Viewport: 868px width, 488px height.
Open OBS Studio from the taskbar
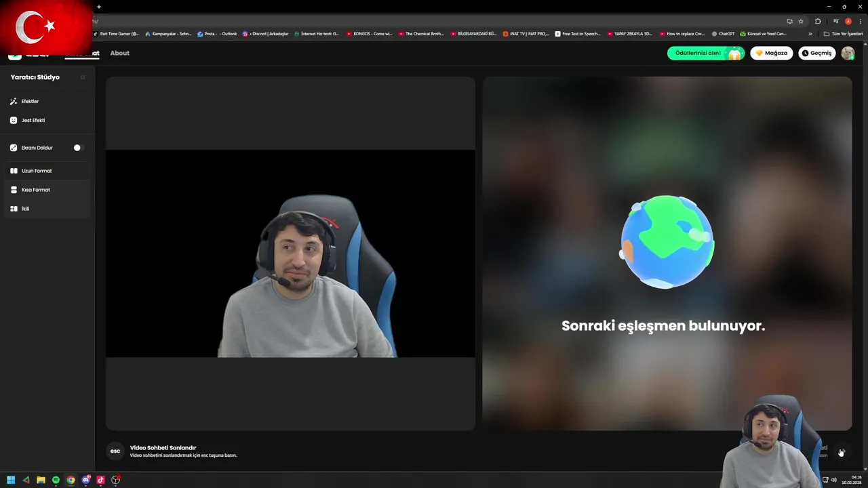(x=116, y=480)
